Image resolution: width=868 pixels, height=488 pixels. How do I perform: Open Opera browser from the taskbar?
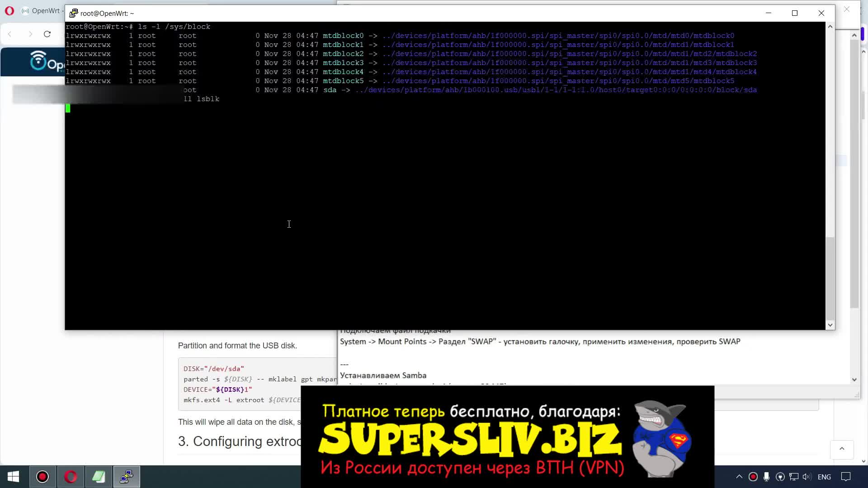pos(71,477)
